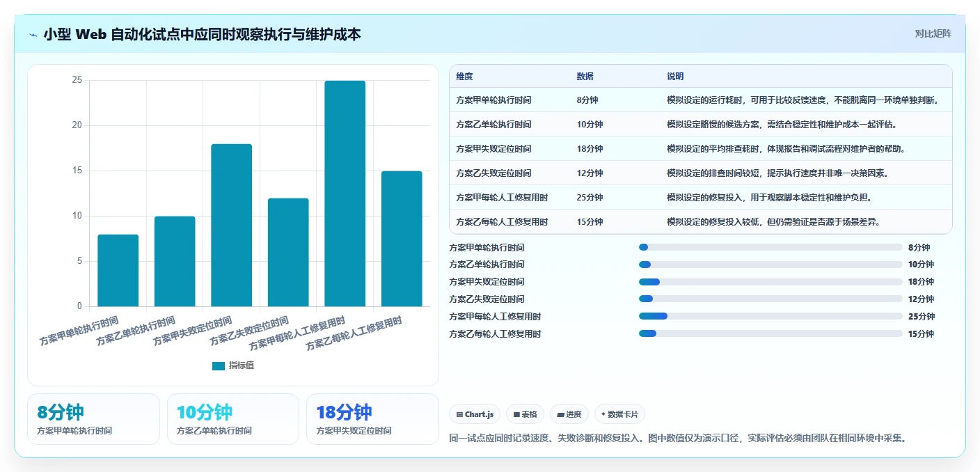This screenshot has width=980, height=472.
Task: Click the 方案甲失败定位时间 chart bar
Action: pyautogui.click(x=231, y=225)
